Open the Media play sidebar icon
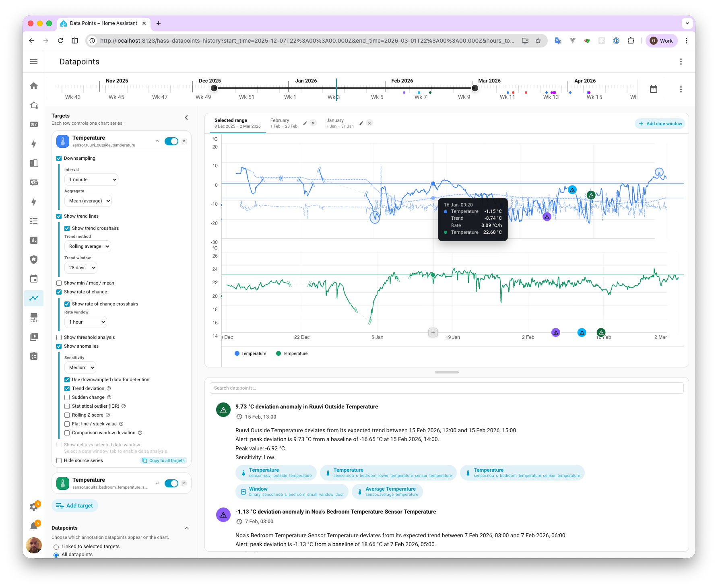 coord(34,337)
